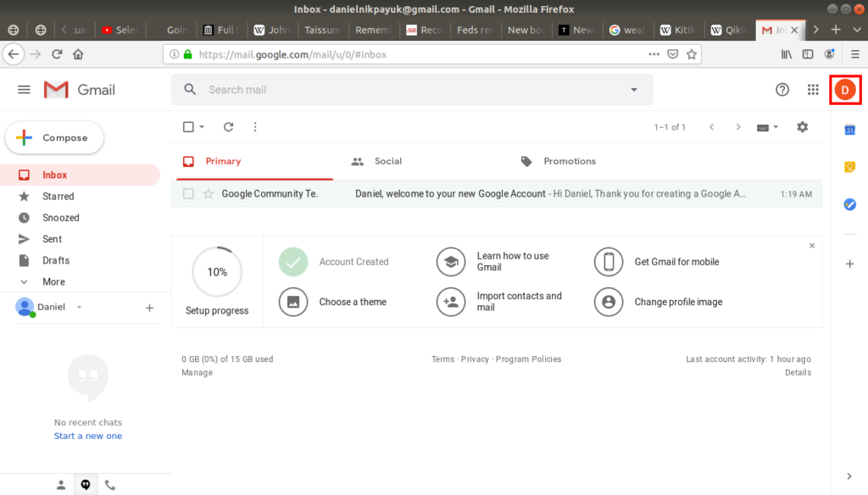This screenshot has width=868, height=495.
Task: Open input tools keyboard dropdown
Action: coord(767,127)
